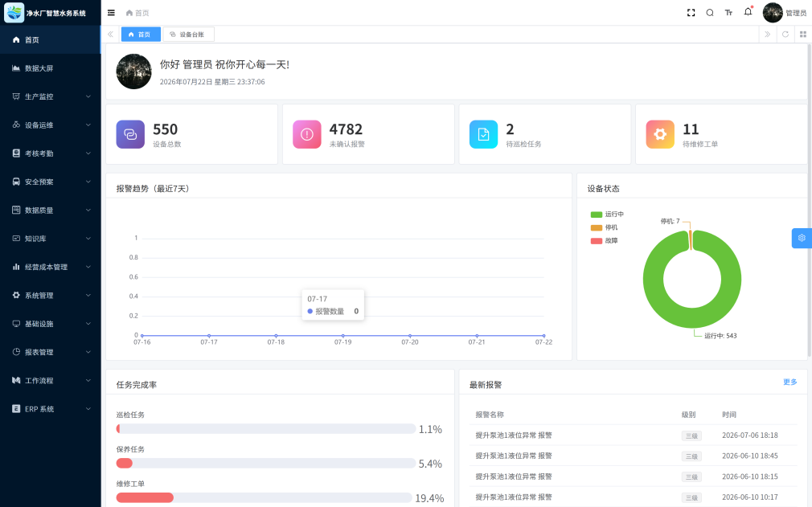Select 首页 in the sidebar menu

(x=50, y=40)
